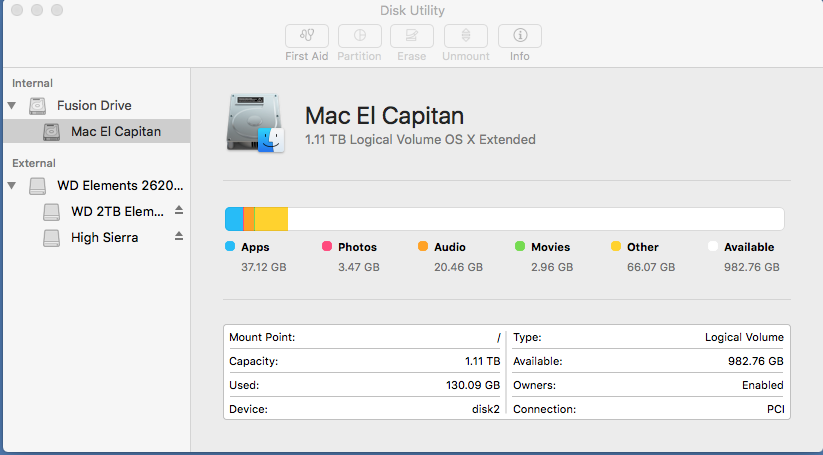Click the blue Apps segment of usage bar

235,219
